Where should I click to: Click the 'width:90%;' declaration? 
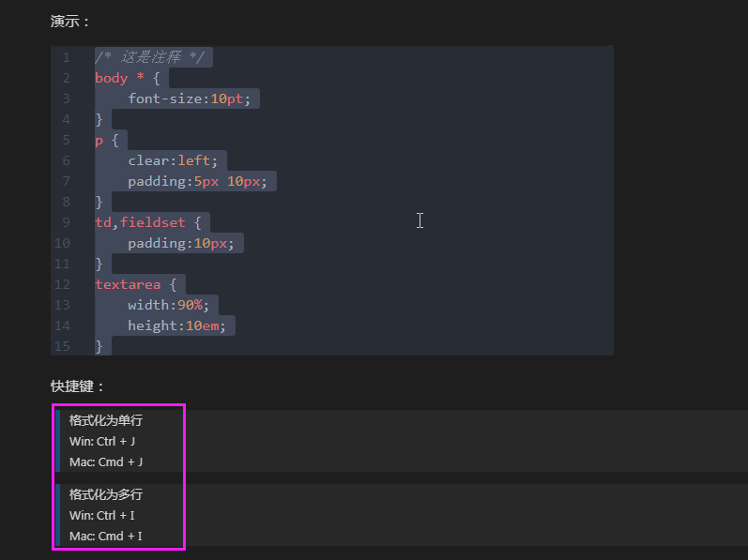click(168, 305)
